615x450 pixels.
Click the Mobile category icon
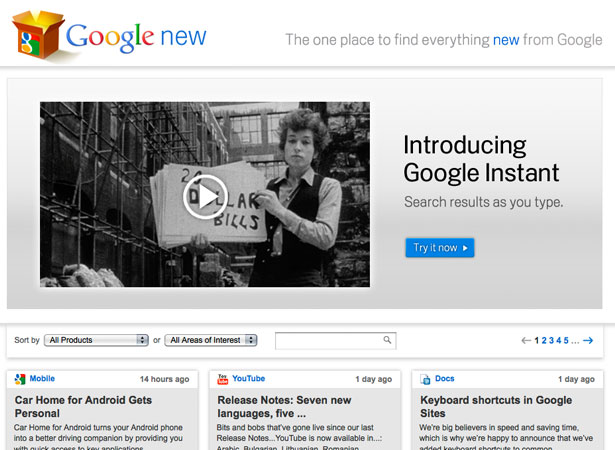click(x=20, y=379)
